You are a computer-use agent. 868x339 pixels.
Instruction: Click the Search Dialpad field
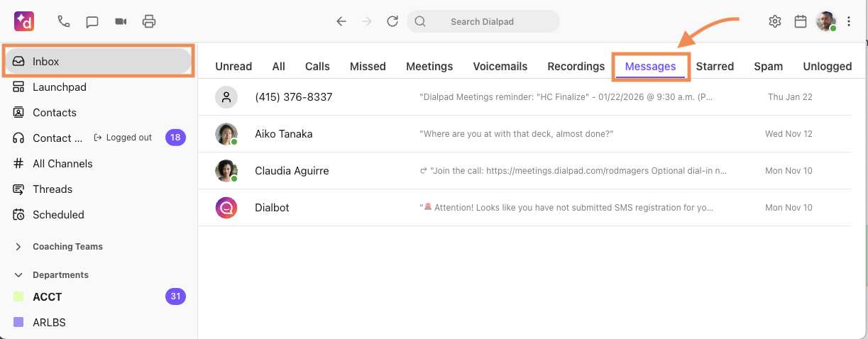(x=483, y=21)
